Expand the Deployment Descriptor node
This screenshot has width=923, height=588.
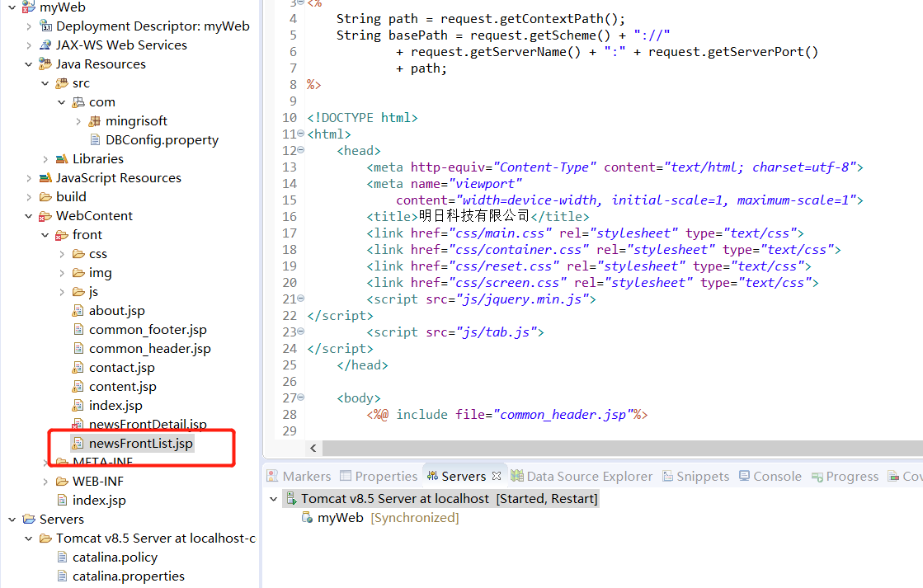click(28, 26)
